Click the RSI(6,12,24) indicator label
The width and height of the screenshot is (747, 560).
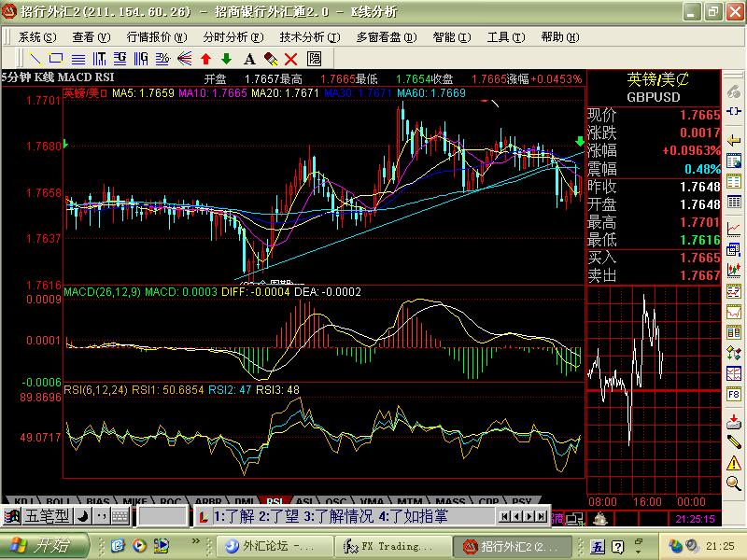click(95, 389)
